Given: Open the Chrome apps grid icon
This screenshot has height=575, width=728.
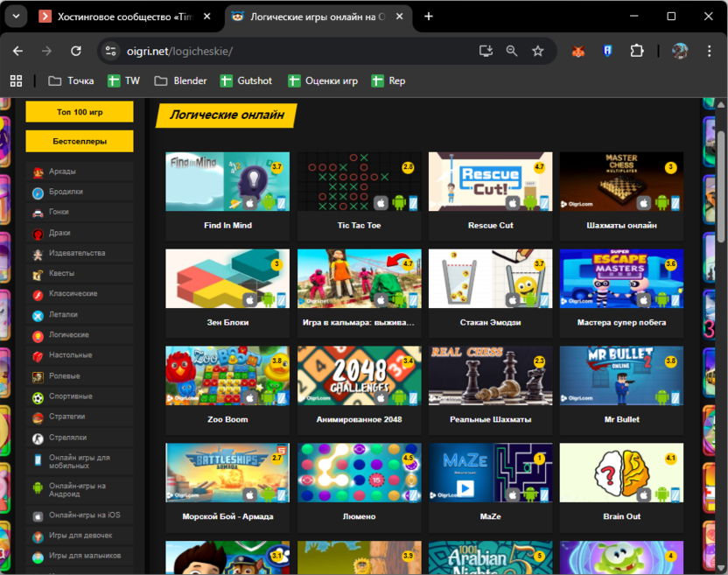Looking at the screenshot, I should pyautogui.click(x=16, y=81).
